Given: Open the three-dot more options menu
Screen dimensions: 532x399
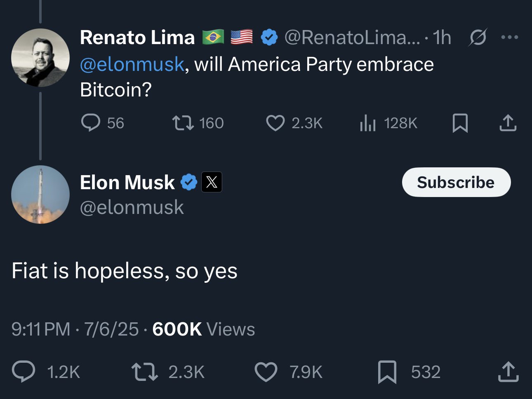Looking at the screenshot, I should click(510, 38).
